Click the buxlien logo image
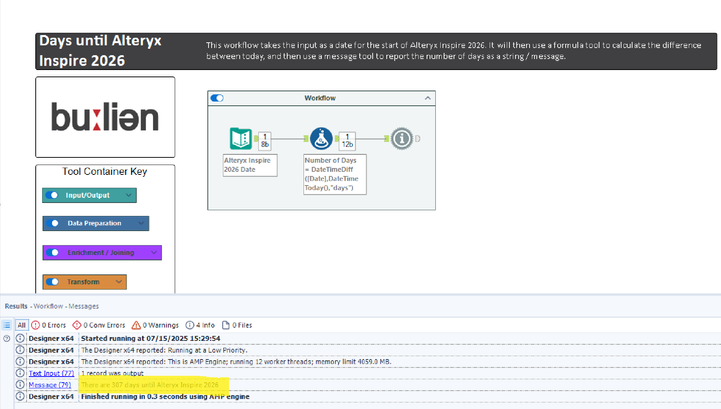721x409 pixels. coord(105,117)
